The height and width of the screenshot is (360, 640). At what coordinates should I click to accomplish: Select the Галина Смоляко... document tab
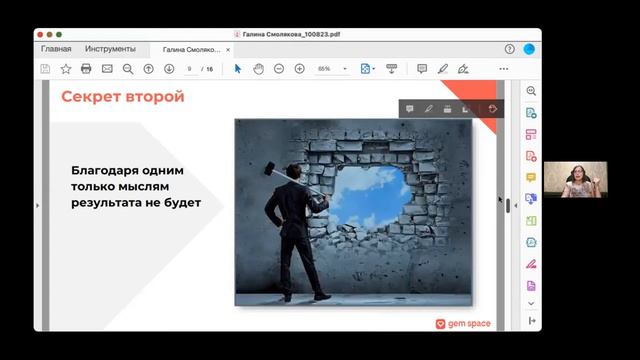coord(191,49)
